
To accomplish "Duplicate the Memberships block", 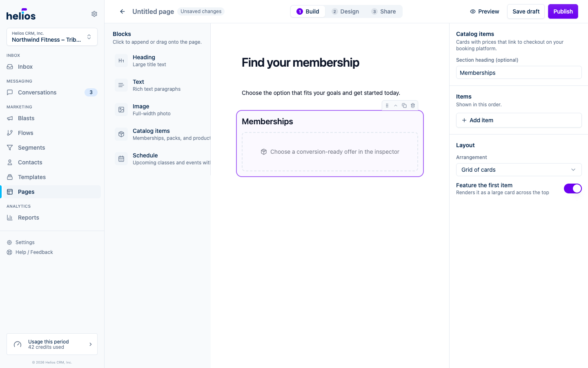I will 404,105.
